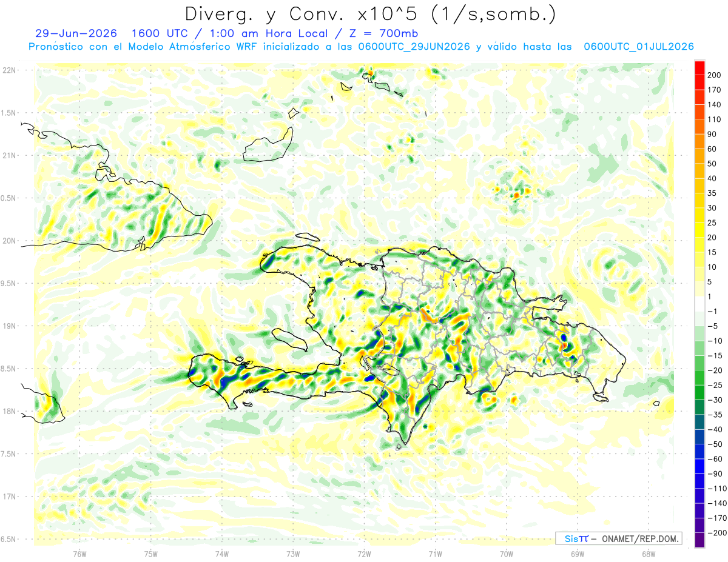Click the positive '25' color scale value
Image resolution: width=728 pixels, height=562 pixels.
pyautogui.click(x=712, y=222)
